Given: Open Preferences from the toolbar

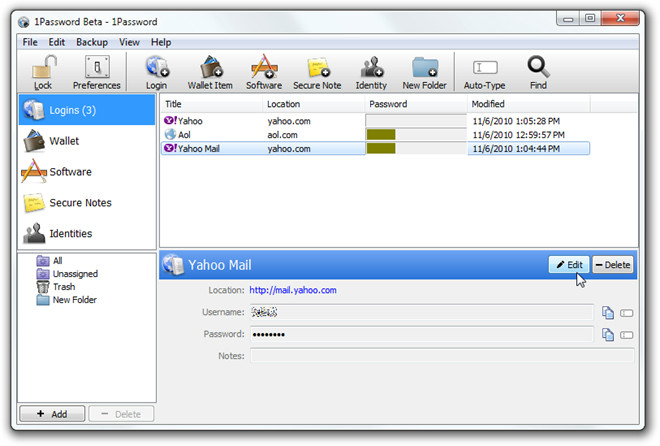Looking at the screenshot, I should click(x=97, y=72).
